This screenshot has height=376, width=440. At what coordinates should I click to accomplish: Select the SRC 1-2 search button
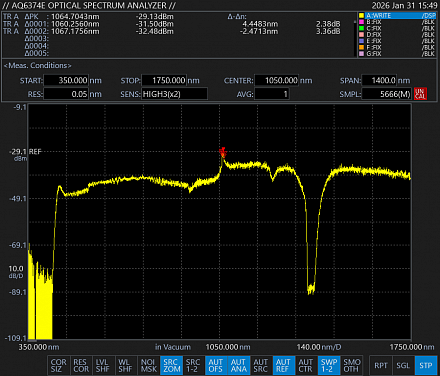tap(193, 365)
